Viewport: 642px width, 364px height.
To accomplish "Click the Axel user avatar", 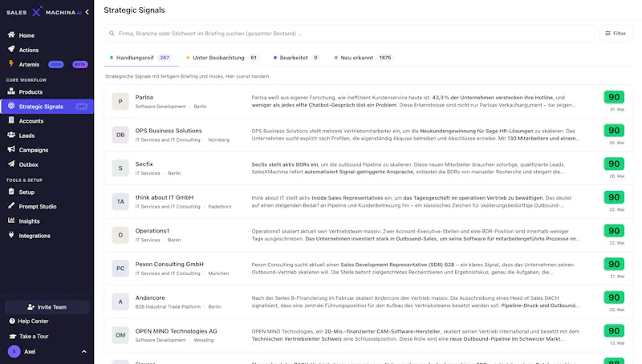I will click(x=14, y=351).
